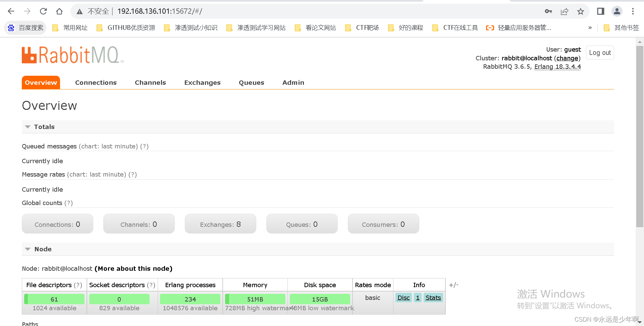644x326 pixels.
Task: Open the browser profile avatar
Action: (x=617, y=11)
